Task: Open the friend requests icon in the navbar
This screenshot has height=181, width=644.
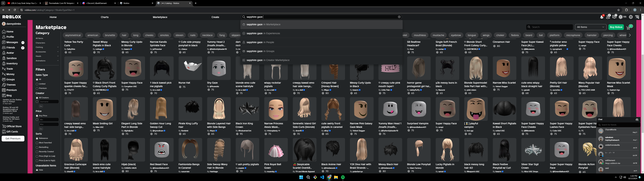Action: pyautogui.click(x=608, y=17)
